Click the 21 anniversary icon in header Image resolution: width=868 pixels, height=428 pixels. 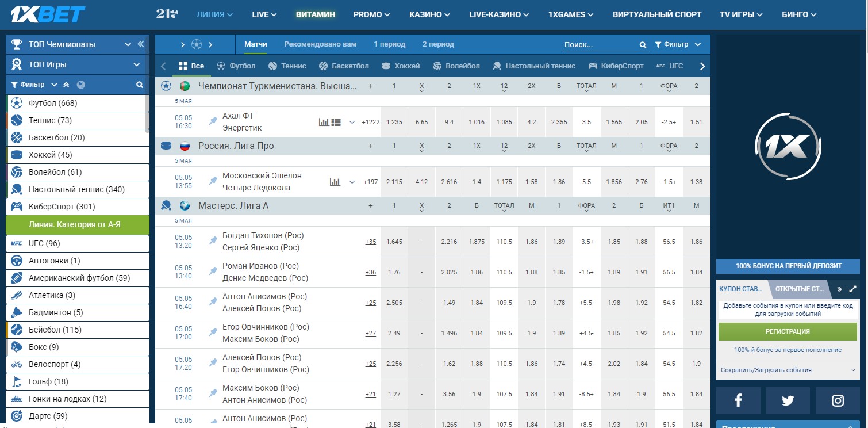point(167,14)
